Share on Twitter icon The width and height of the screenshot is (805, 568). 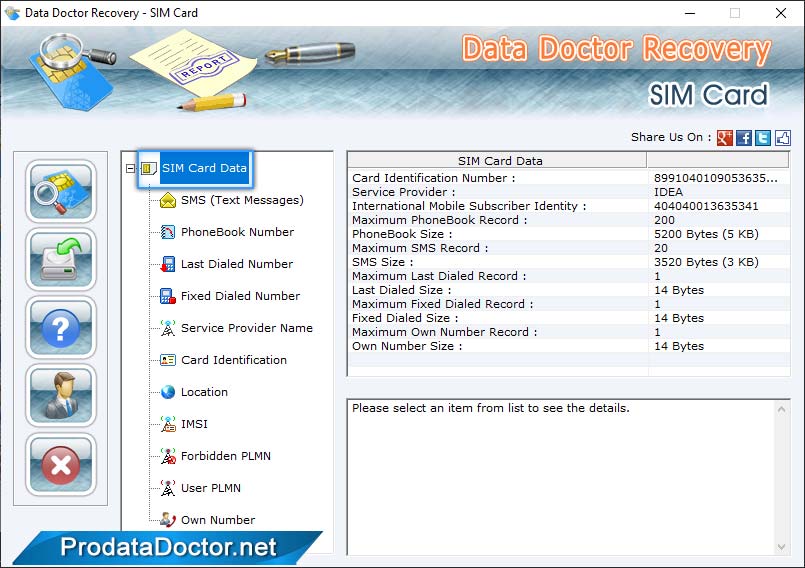point(763,138)
